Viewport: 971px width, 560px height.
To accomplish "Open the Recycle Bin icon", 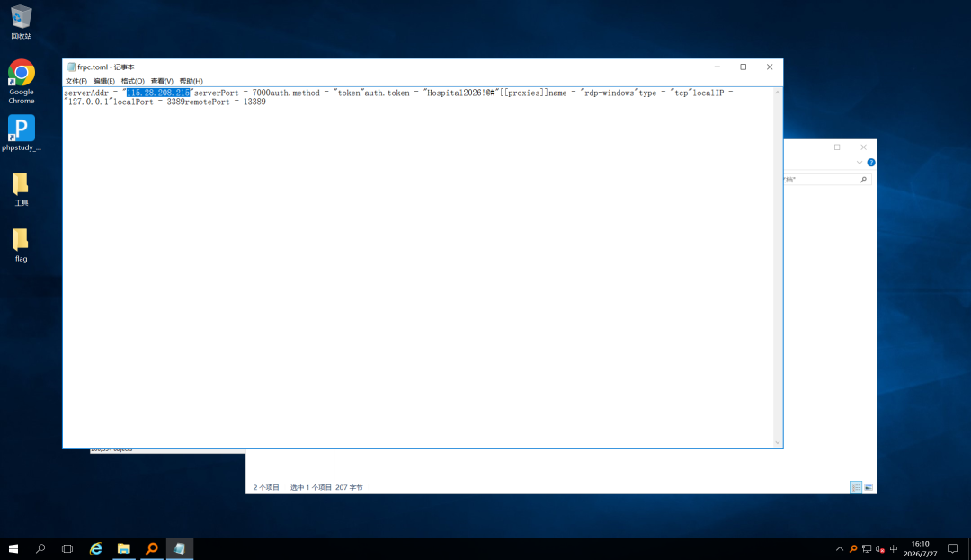I will (x=21, y=22).
